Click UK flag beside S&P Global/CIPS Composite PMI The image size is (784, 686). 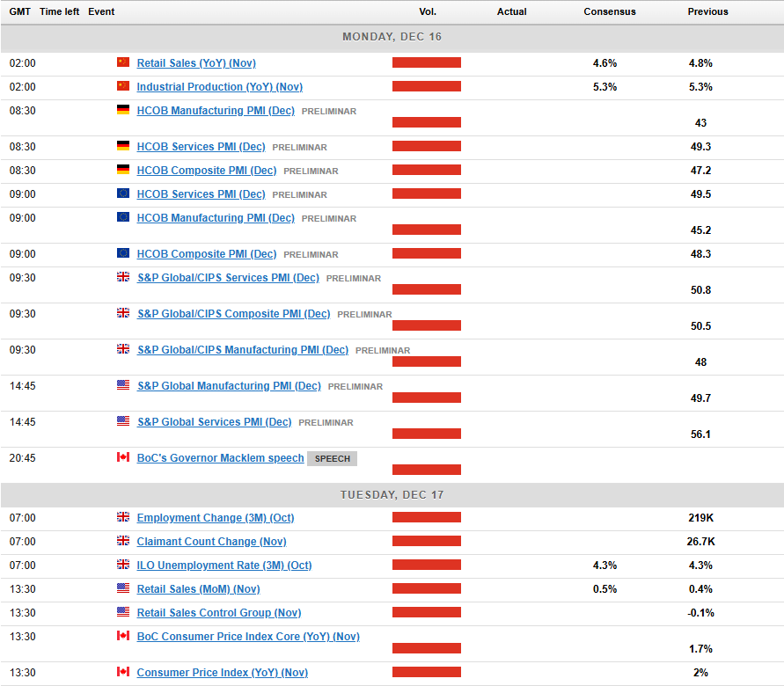(123, 313)
